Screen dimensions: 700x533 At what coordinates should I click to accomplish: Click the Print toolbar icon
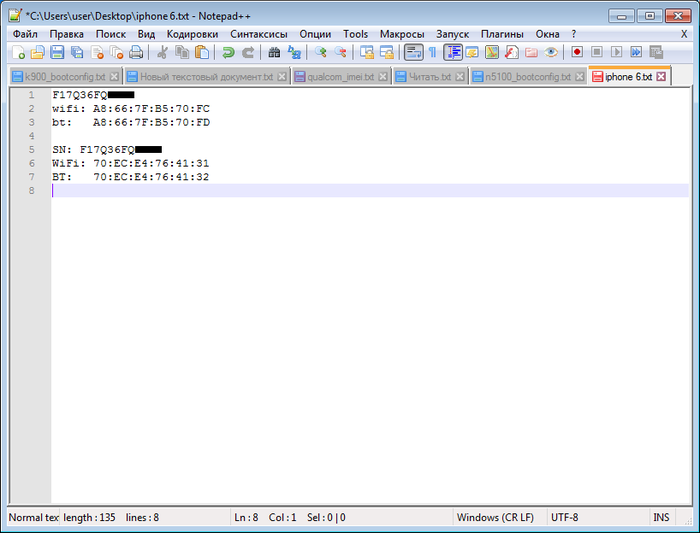pos(136,52)
